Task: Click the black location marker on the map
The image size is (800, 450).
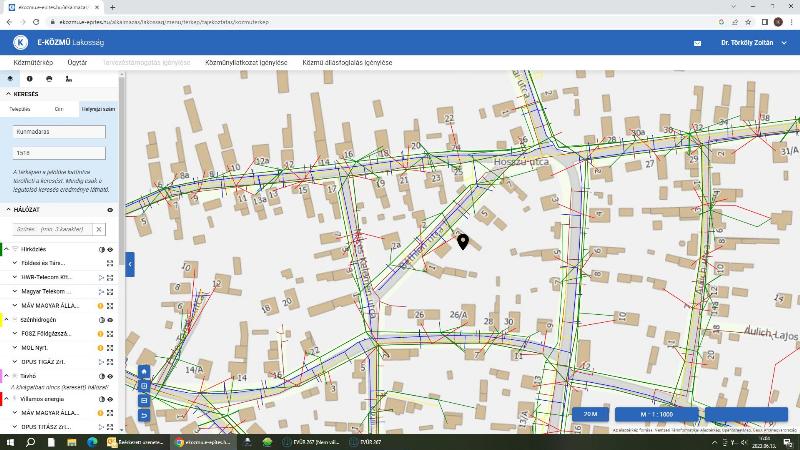Action: (x=463, y=241)
